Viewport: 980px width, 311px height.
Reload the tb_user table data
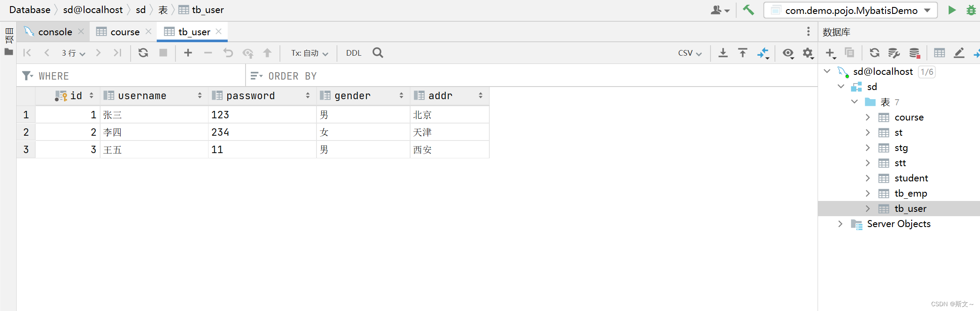point(143,53)
